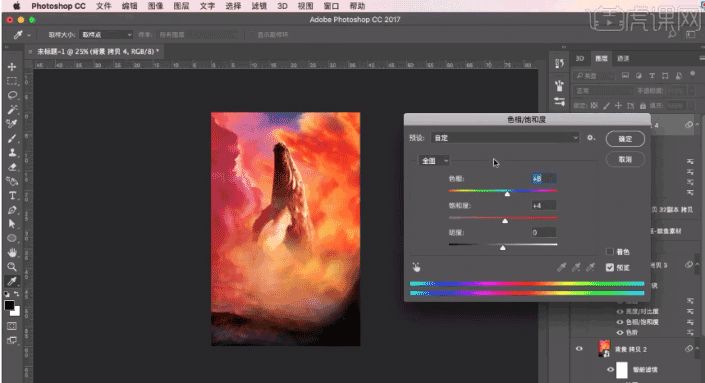Screen dimensions: 705x383
Task: Click the add-to-sample eyedropper in dialog
Action: tap(576, 267)
